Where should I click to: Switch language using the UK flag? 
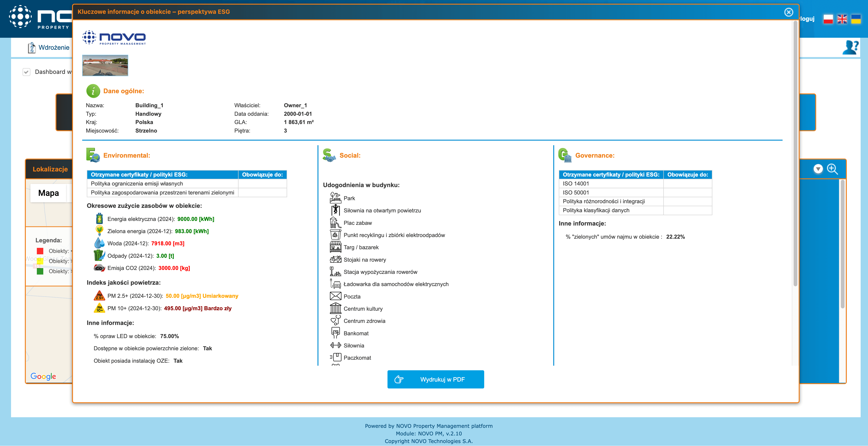pos(842,19)
